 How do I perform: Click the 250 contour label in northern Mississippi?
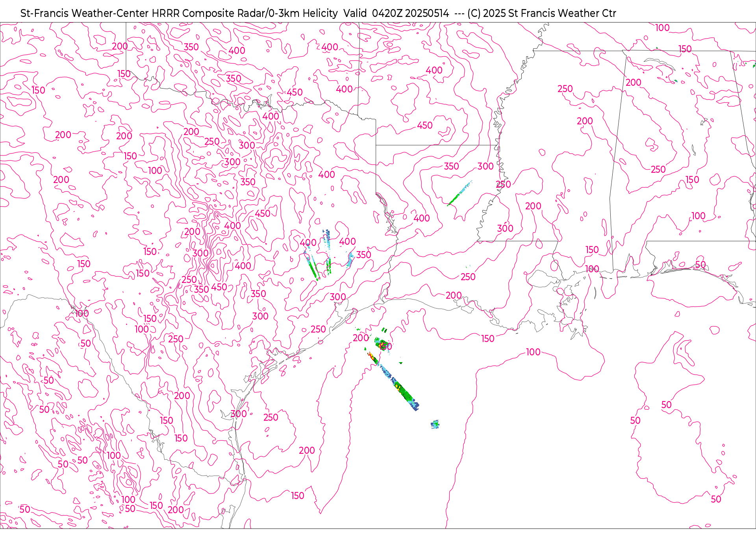click(x=565, y=89)
